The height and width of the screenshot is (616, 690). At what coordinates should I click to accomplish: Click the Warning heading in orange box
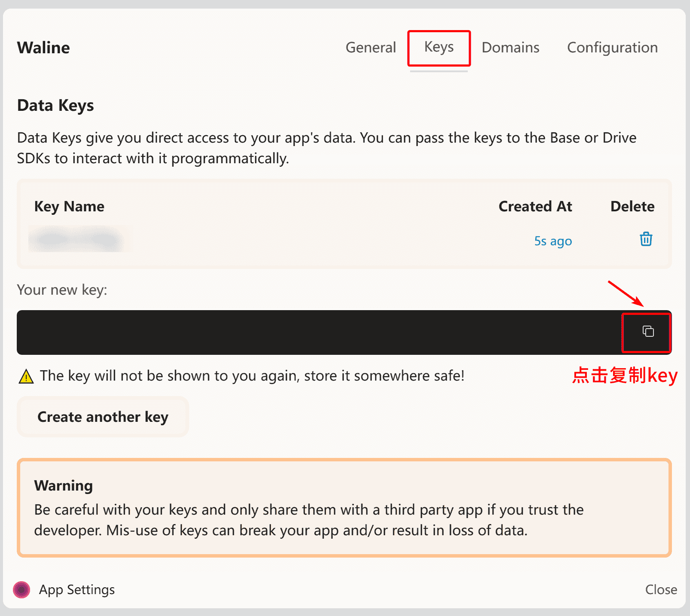(x=64, y=485)
